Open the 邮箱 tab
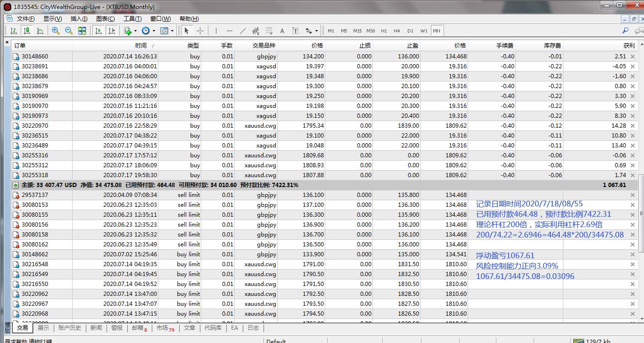This screenshot has height=343, width=644. (x=139, y=328)
